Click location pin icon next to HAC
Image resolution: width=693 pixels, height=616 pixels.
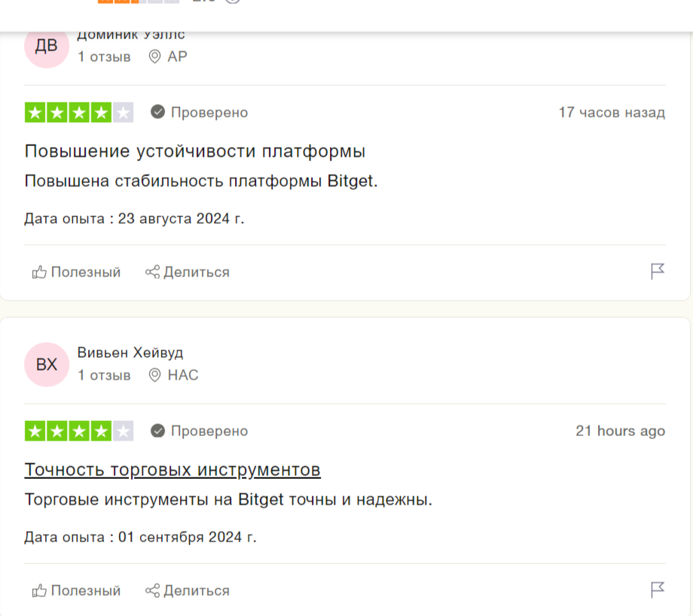coord(154,375)
